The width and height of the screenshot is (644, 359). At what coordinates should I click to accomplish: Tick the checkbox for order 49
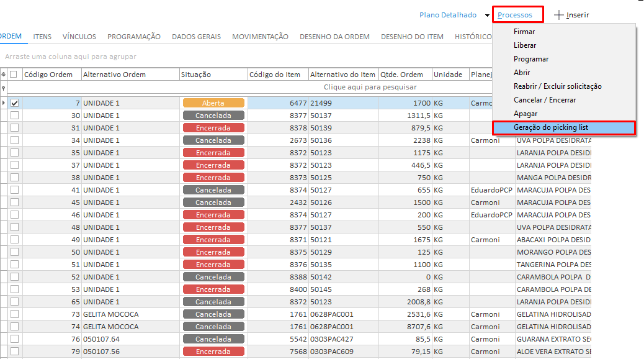15,240
